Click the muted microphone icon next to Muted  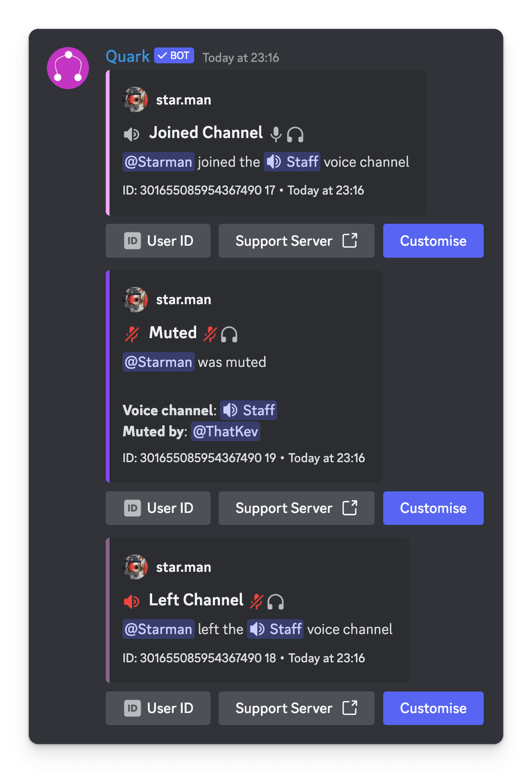pyautogui.click(x=132, y=333)
